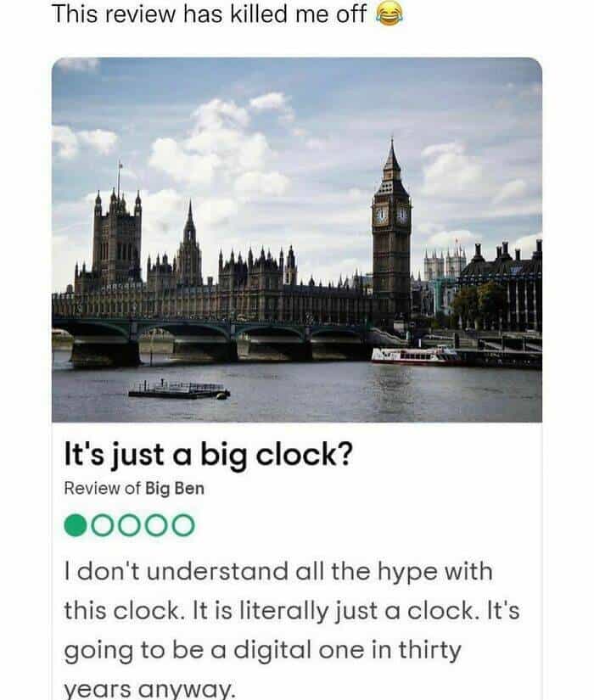Screen dimensions: 594x700
Task: Click the flagpole atop Victoria Tower
Action: 120,180
